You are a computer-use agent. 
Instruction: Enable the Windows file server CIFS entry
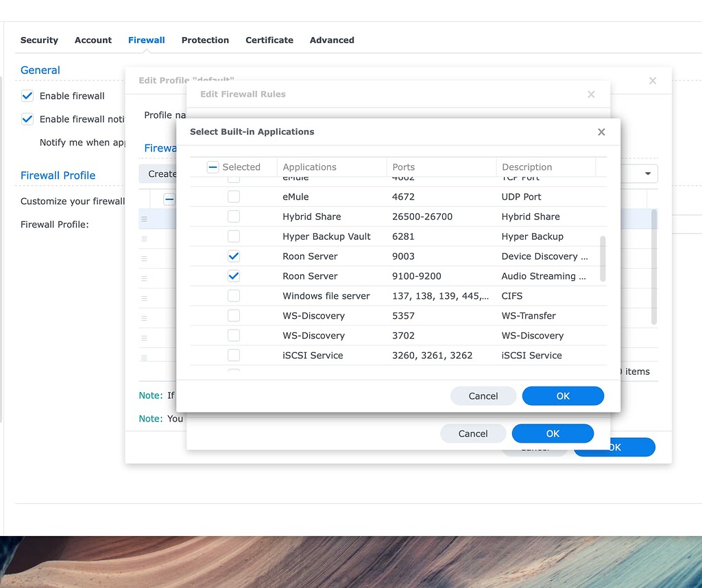pyautogui.click(x=233, y=296)
